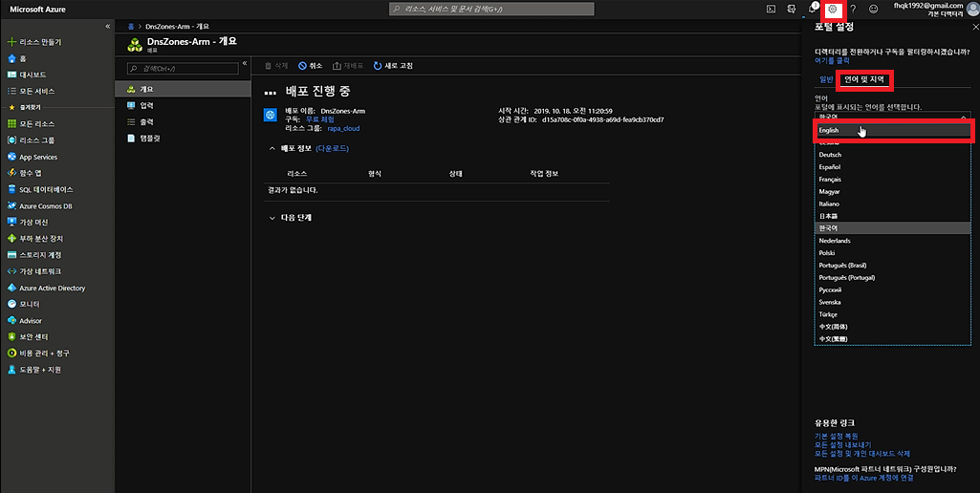The image size is (980, 493).
Task: Click 취소 to cancel the deployment
Action: 310,66
